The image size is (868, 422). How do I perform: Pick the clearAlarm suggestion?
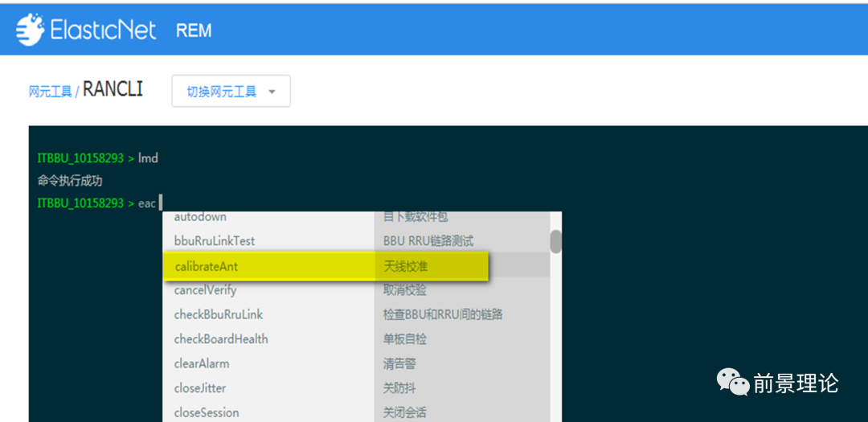coord(202,363)
